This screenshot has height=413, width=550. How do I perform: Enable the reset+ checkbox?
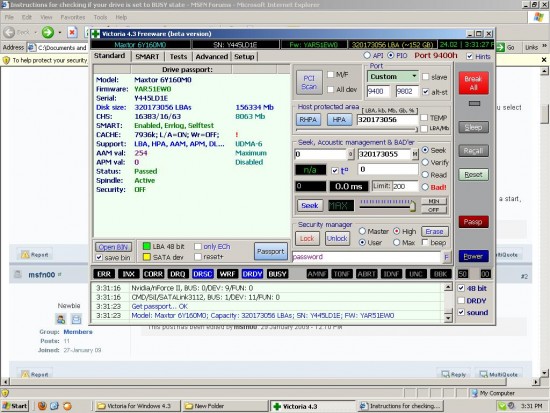pos(198,257)
